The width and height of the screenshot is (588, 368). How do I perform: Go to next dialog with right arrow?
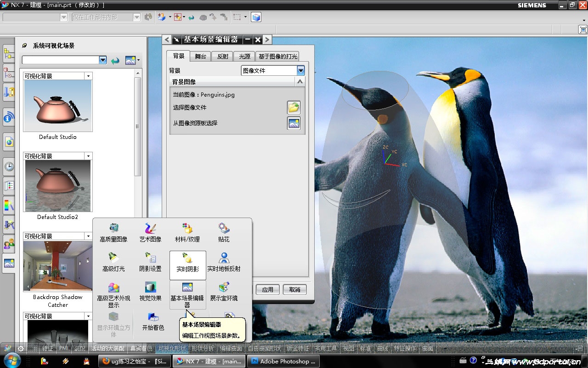pos(267,40)
